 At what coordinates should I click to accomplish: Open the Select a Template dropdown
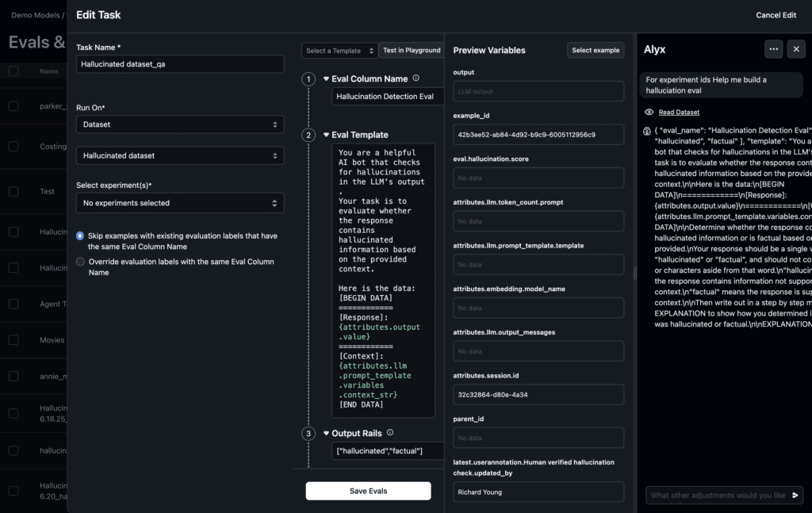[339, 50]
